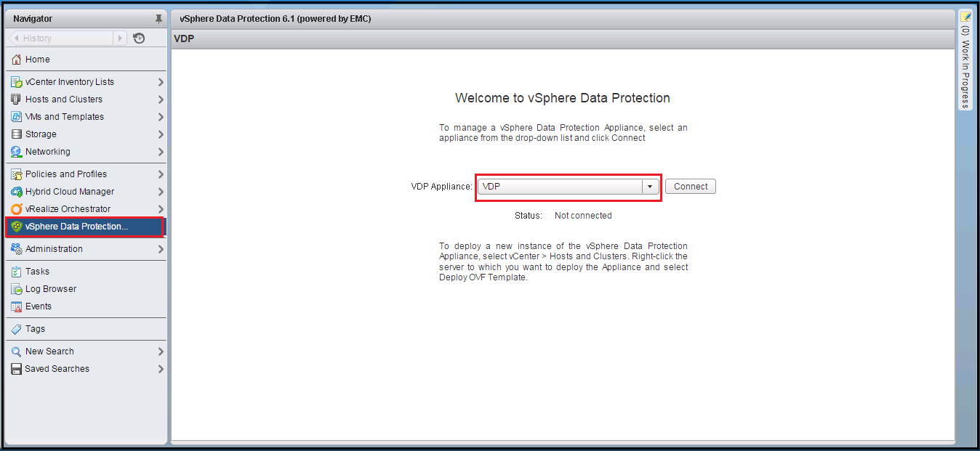Image resolution: width=980 pixels, height=451 pixels.
Task: Click the New Search magnifier icon
Action: [x=17, y=352]
